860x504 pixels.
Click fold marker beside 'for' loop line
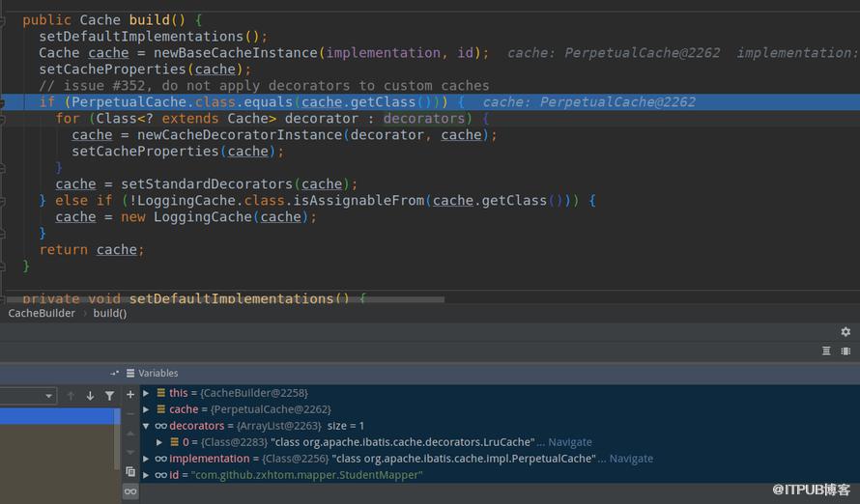pyautogui.click(x=2, y=119)
